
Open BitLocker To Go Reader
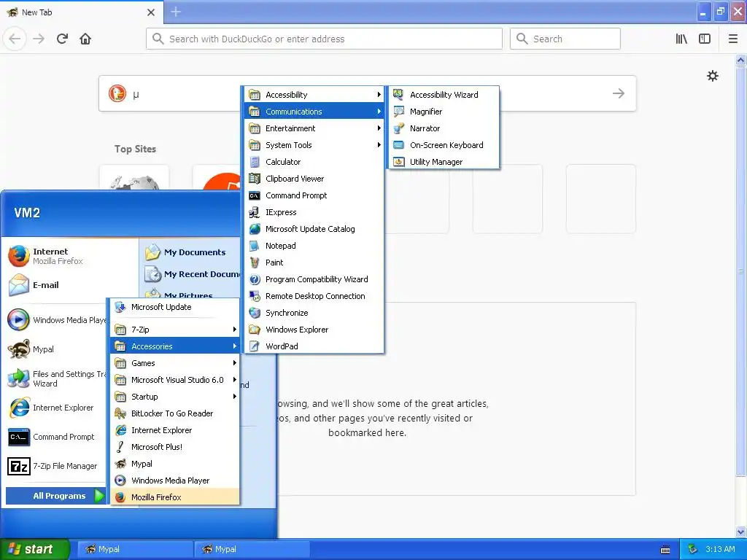(x=175, y=413)
